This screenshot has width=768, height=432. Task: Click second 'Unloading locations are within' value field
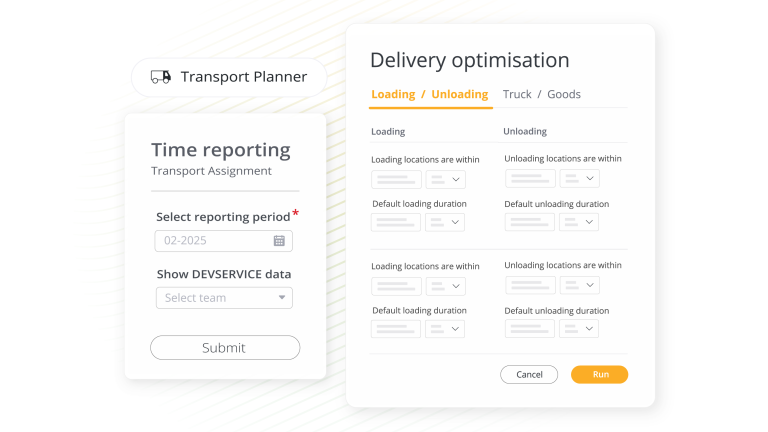click(x=530, y=285)
